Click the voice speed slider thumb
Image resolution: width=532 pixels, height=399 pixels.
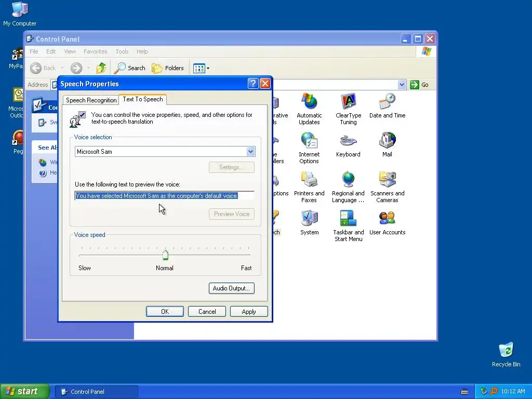coord(165,255)
